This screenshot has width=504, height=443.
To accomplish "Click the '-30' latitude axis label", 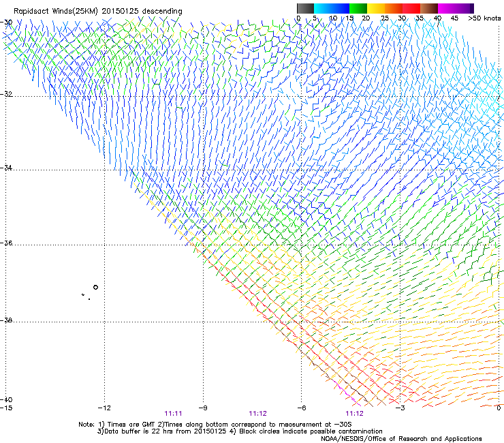I will point(6,22).
